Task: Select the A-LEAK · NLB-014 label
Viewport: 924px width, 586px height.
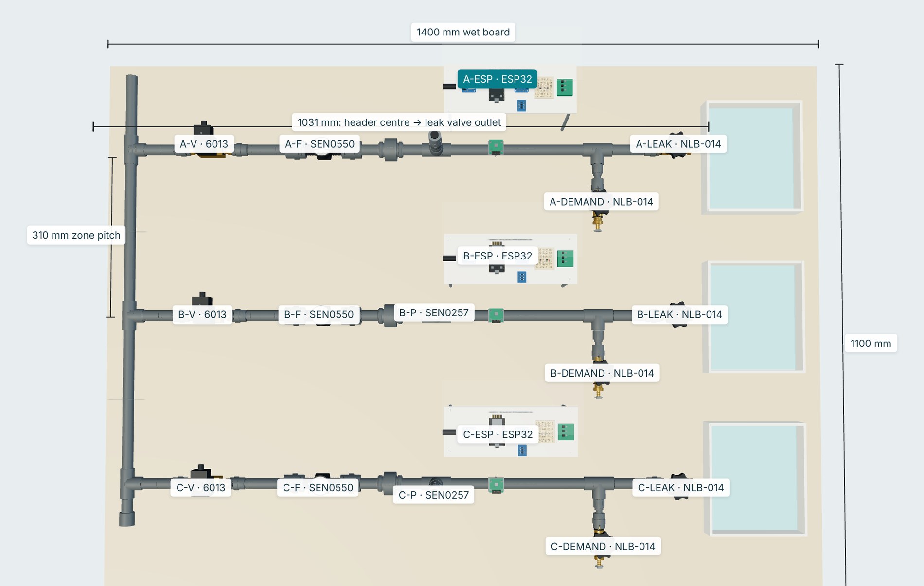Action: (x=678, y=144)
